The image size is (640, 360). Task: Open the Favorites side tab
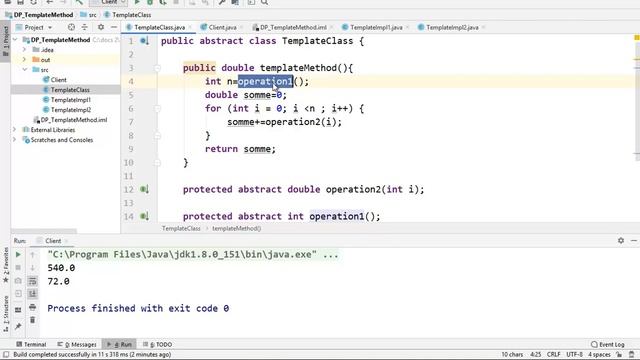(5, 264)
